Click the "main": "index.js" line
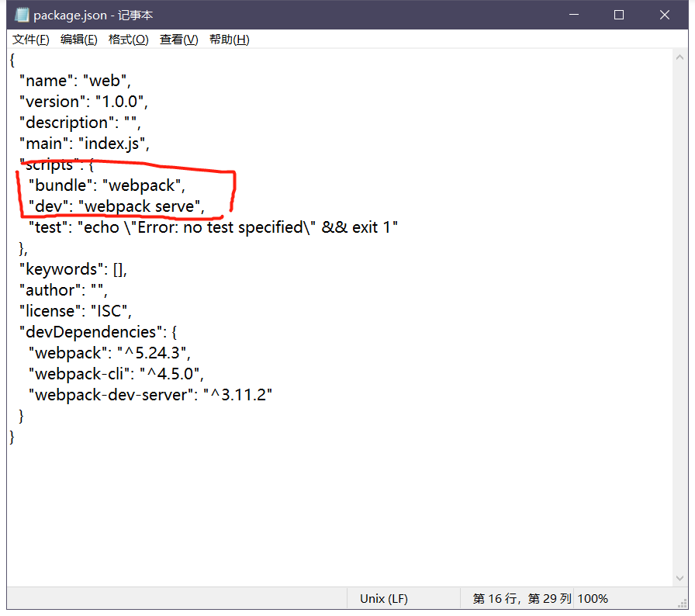The image size is (695, 616). (85, 144)
